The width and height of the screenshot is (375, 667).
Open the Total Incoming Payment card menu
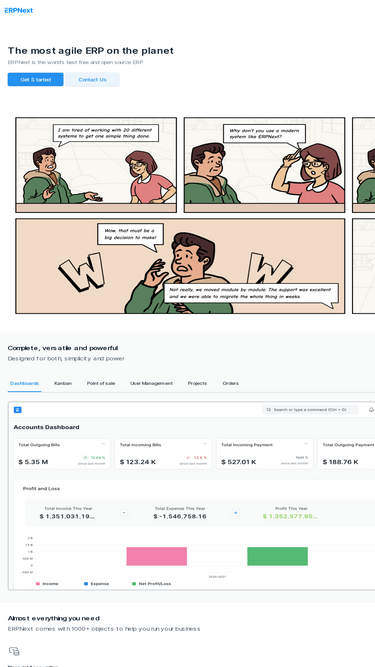[x=306, y=444]
